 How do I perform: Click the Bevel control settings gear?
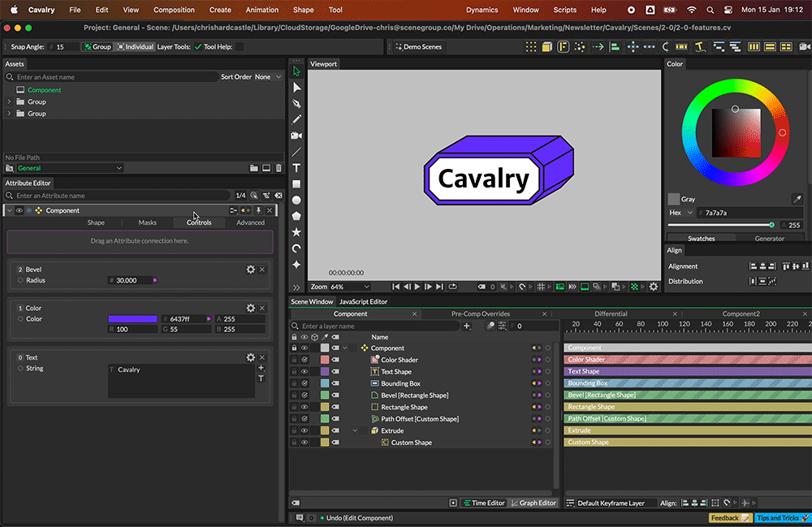(x=251, y=270)
